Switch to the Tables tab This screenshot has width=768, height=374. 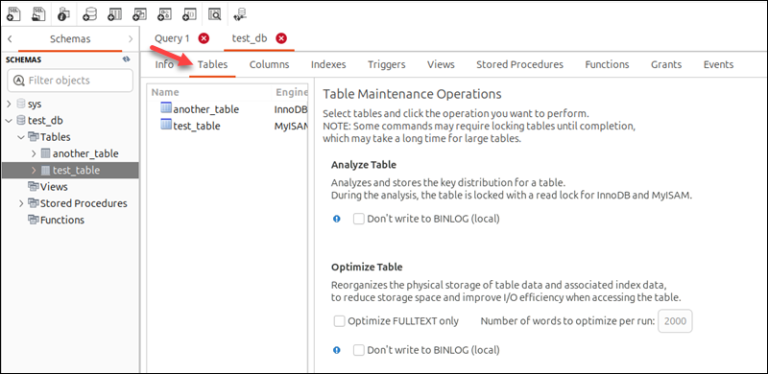coord(213,65)
